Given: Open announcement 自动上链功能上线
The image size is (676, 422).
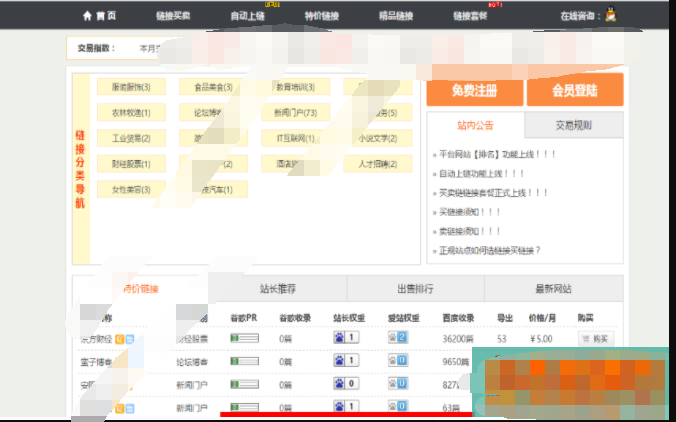Looking at the screenshot, I should tap(491, 174).
